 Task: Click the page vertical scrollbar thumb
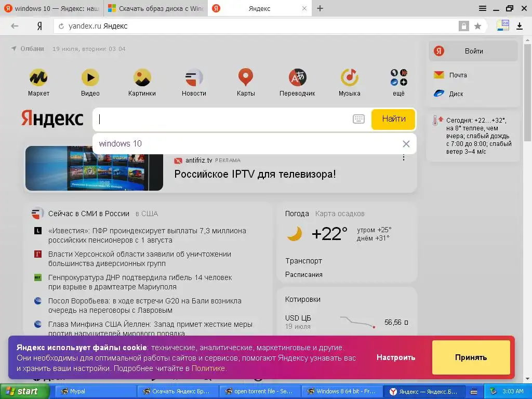527,91
